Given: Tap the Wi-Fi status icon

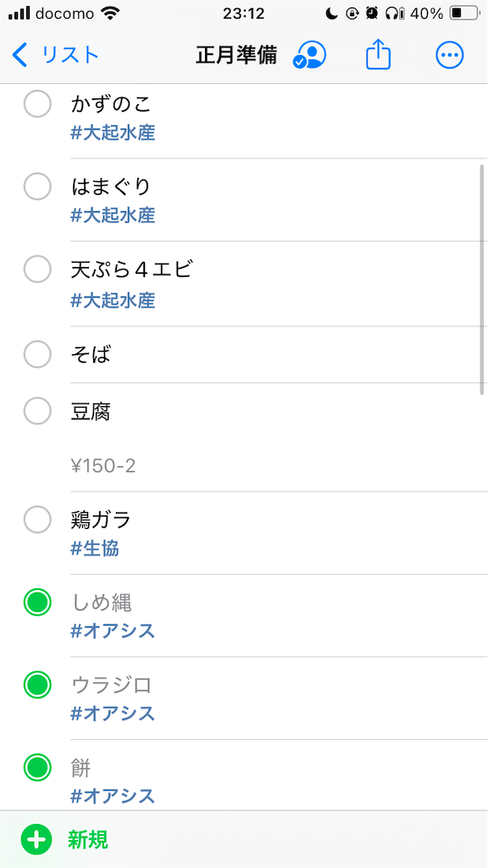Looking at the screenshot, I should pos(112,14).
